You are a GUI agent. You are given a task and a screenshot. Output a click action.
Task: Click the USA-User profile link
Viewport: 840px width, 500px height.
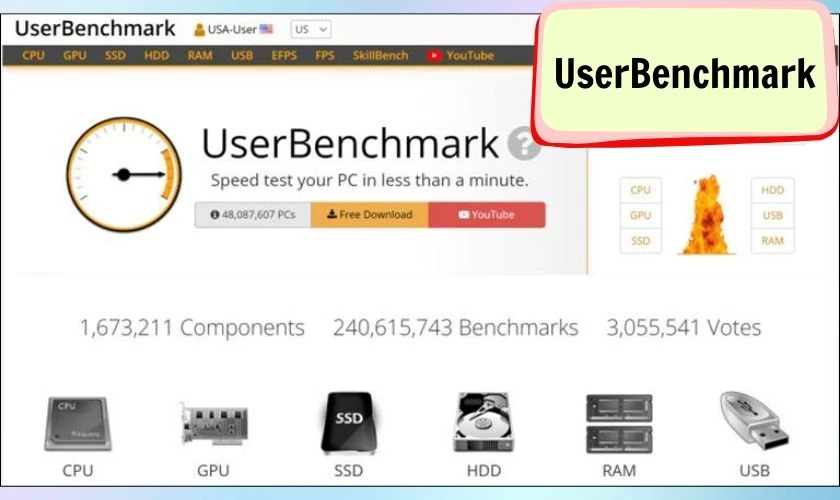(232, 29)
